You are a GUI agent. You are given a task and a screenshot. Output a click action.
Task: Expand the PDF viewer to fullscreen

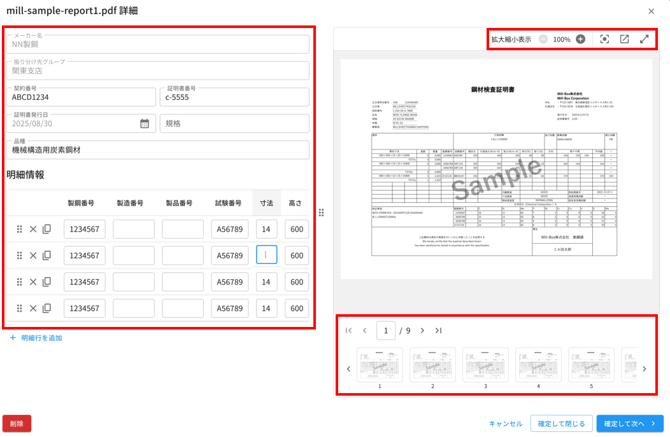point(644,40)
